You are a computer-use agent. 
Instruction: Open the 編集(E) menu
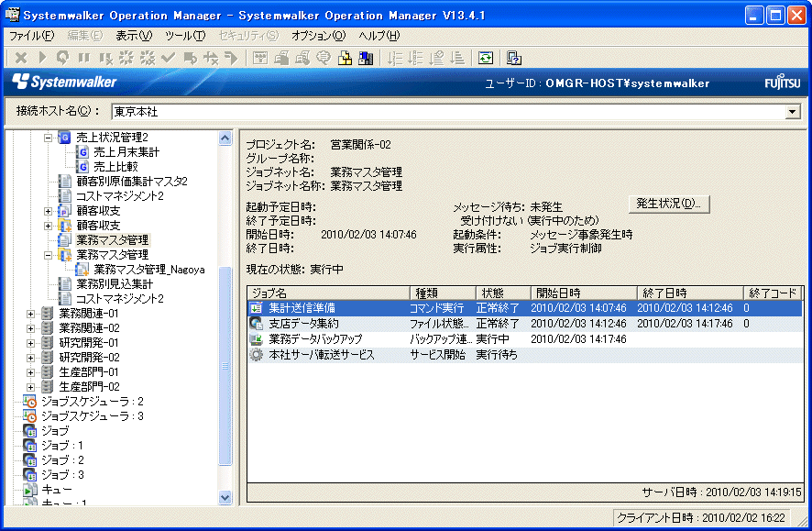coord(85,35)
